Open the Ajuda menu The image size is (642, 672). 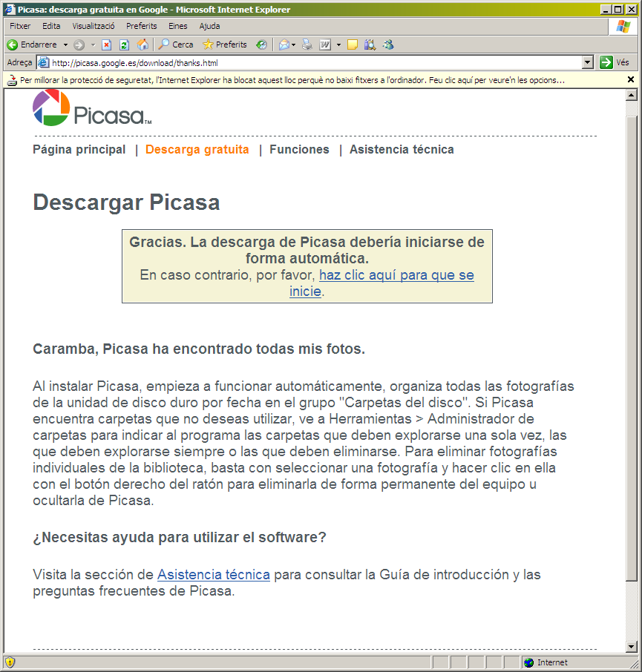(210, 26)
